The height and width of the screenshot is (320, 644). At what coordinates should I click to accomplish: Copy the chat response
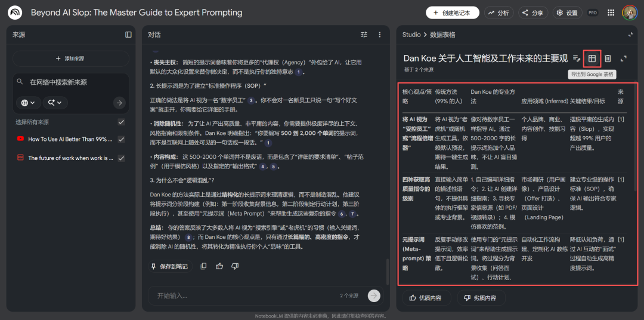tap(203, 266)
